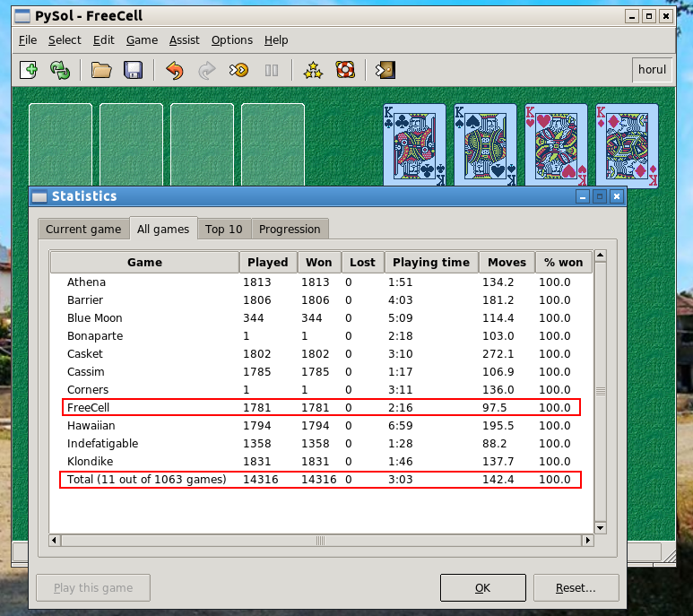This screenshot has width=693, height=616.
Task: Open a saved game with folder icon
Action: click(101, 70)
